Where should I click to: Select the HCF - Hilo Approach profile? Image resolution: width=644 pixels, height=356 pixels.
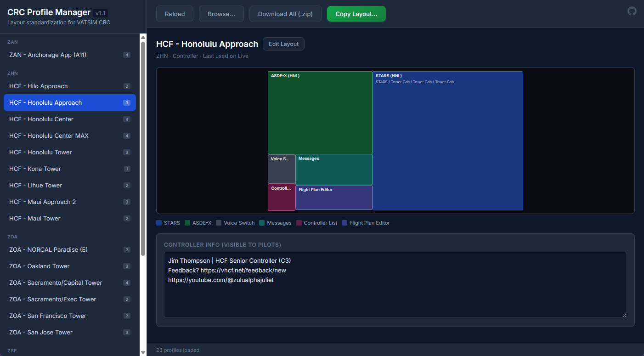tap(70, 86)
